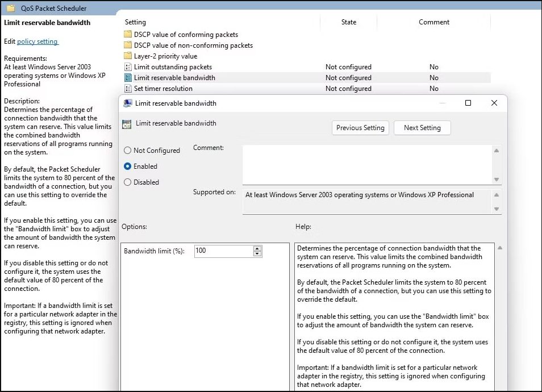The image size is (542, 392).
Task: Sort by the Comment column header
Action: [434, 22]
